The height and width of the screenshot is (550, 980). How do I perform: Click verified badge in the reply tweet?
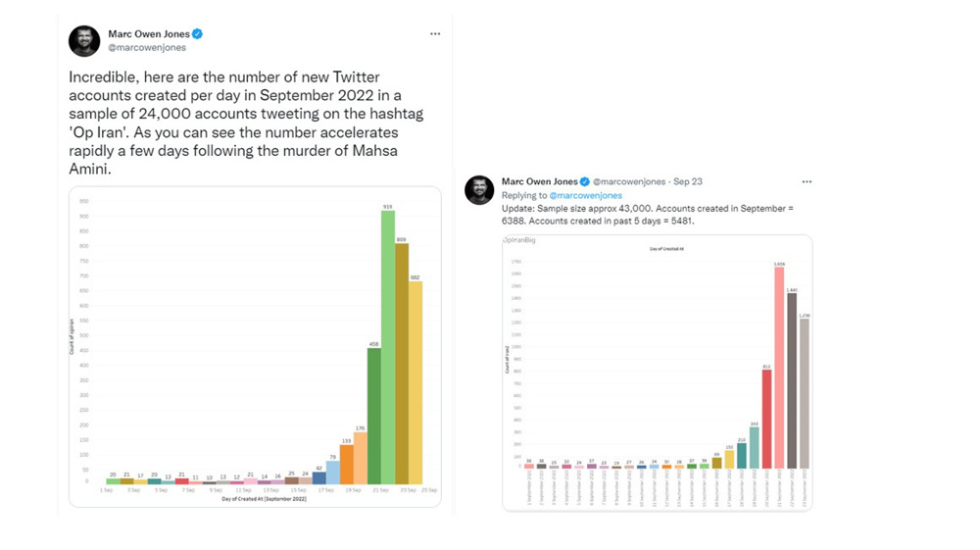tap(585, 181)
